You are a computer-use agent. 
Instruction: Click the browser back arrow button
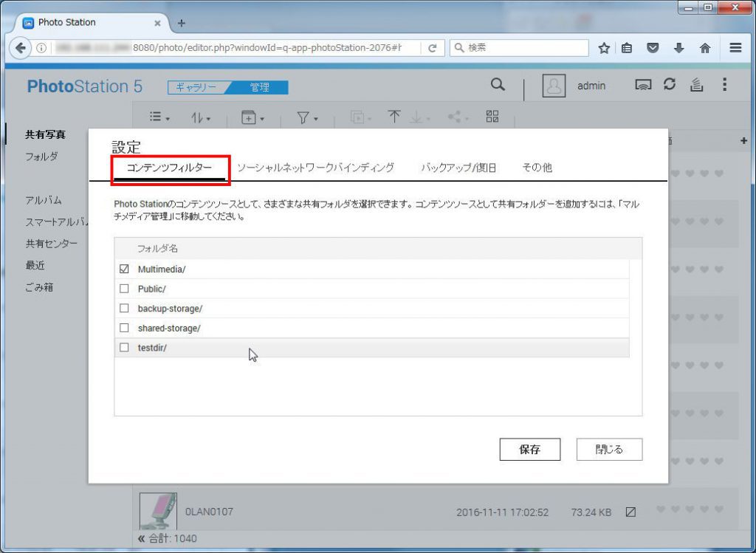point(20,48)
